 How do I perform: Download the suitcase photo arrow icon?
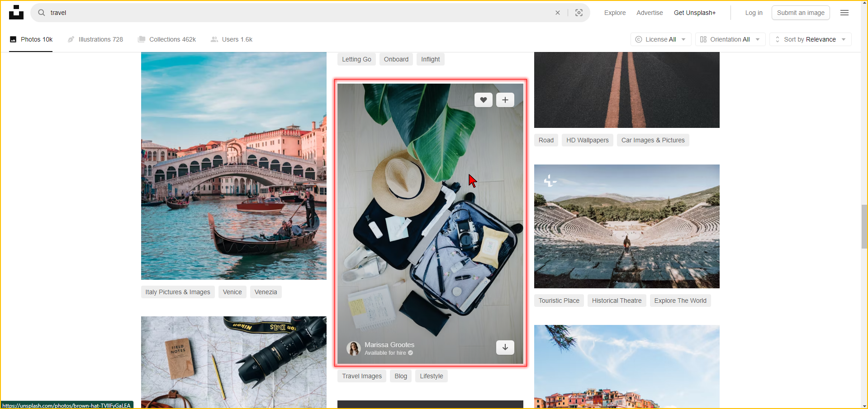(505, 347)
